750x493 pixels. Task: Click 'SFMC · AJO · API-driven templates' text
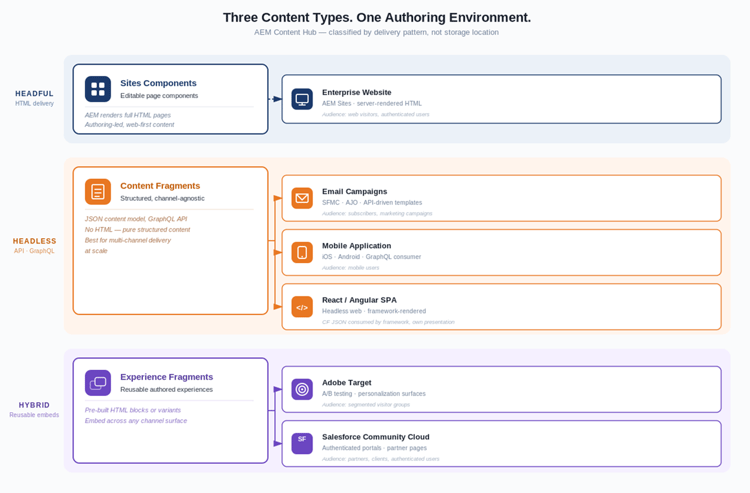[372, 203]
